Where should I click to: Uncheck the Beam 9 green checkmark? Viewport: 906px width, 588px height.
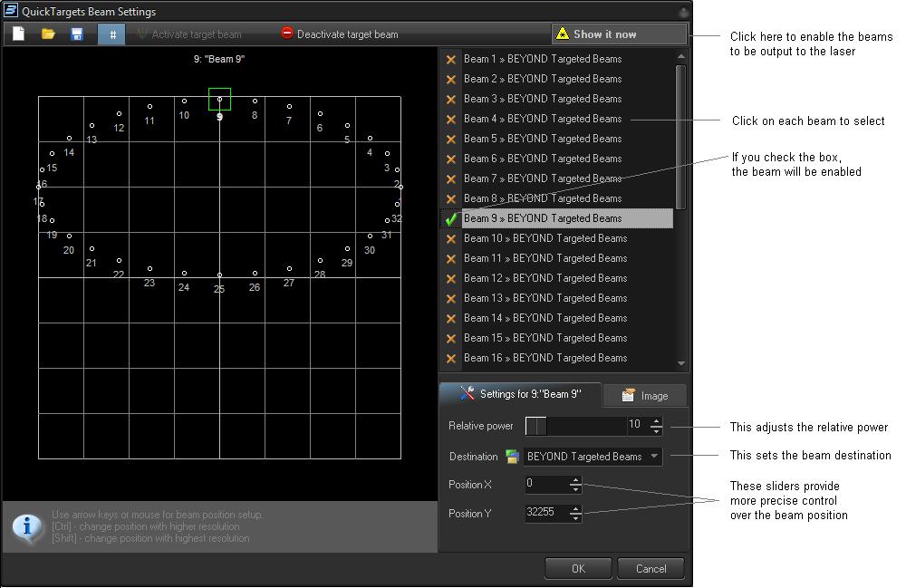[x=451, y=218]
